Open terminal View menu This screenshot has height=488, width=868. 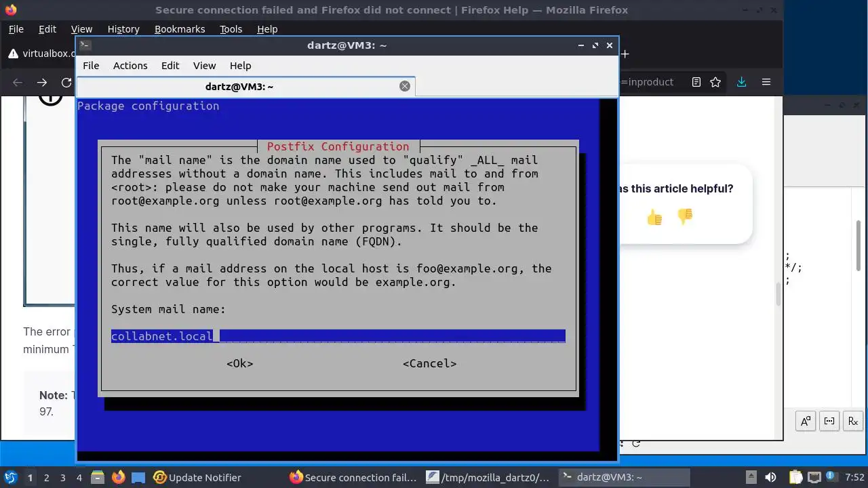204,66
